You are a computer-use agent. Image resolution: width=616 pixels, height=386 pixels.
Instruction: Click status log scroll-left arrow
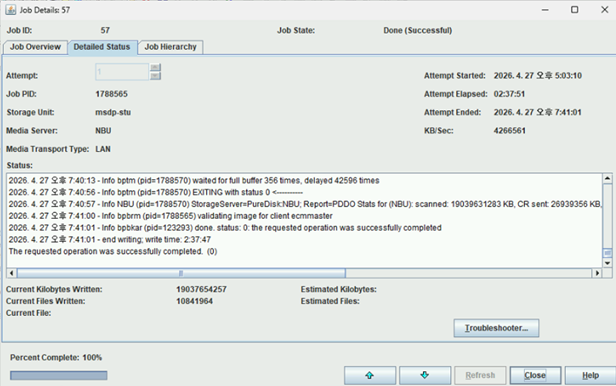pos(11,273)
